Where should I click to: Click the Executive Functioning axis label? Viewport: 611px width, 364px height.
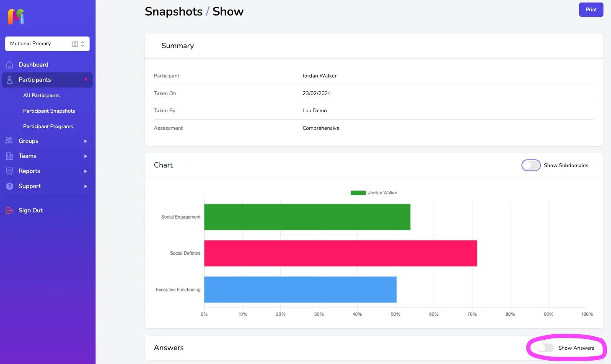coord(178,289)
